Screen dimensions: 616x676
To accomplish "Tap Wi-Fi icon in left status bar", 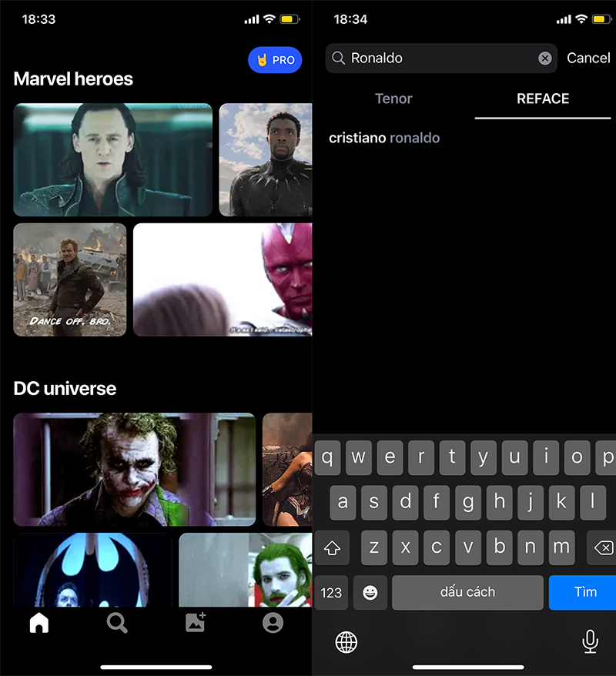I will (x=269, y=19).
